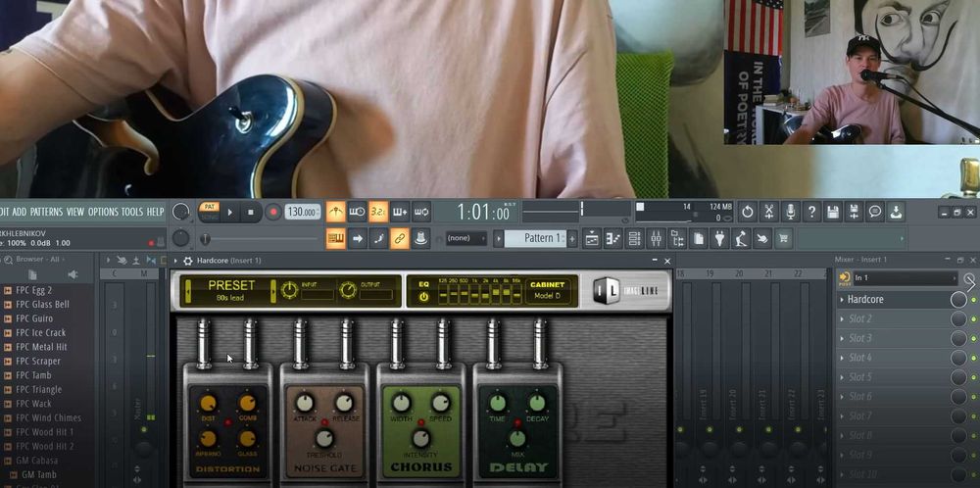Toggle loop recording button
This screenshot has height=488, width=980.
pos(421,212)
